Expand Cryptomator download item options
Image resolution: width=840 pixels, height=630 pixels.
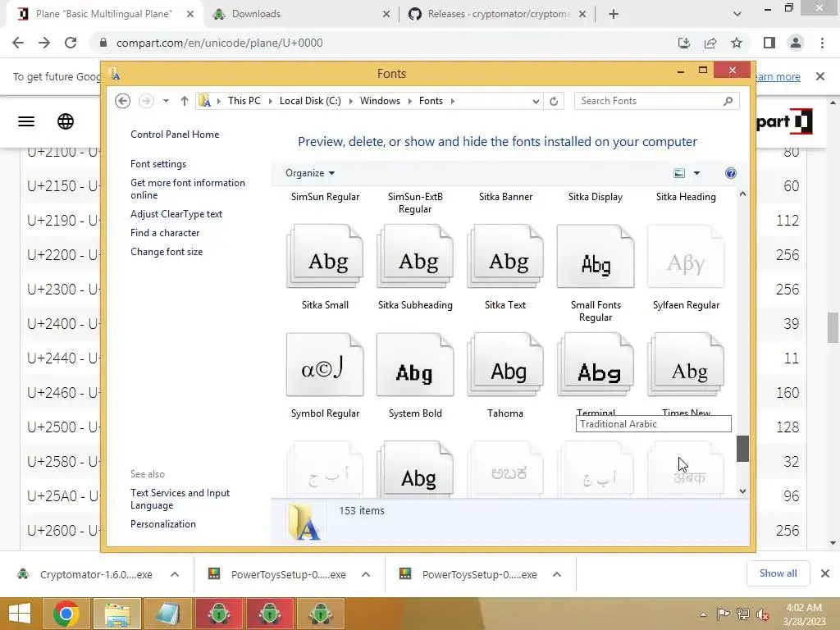coord(175,574)
